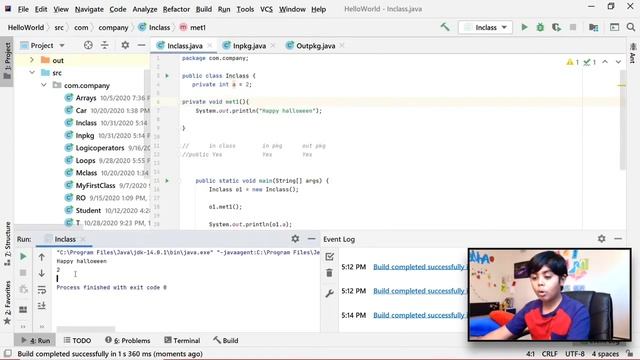Toggle scroll to end icon in the Run console
Image resolution: width=640 pixels, height=360 pixels.
42,306
